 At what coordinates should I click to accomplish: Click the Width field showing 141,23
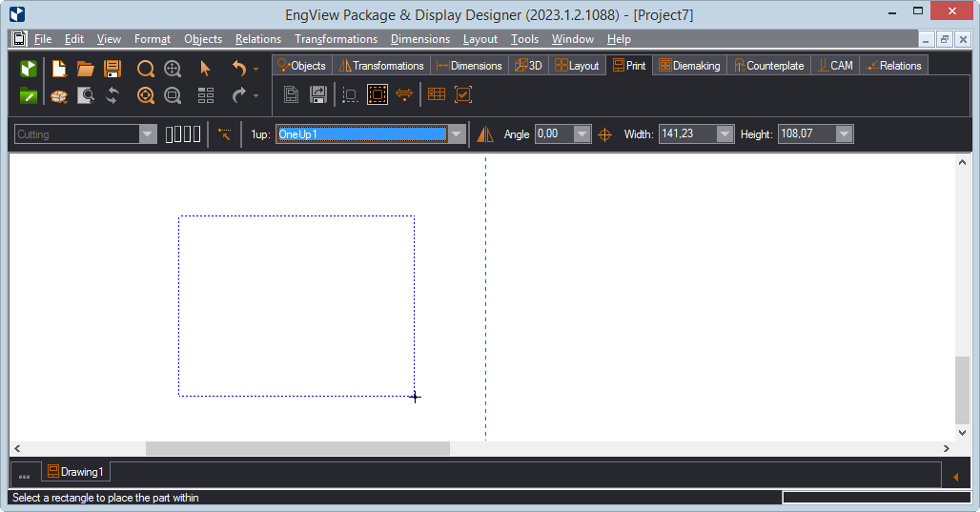point(687,133)
